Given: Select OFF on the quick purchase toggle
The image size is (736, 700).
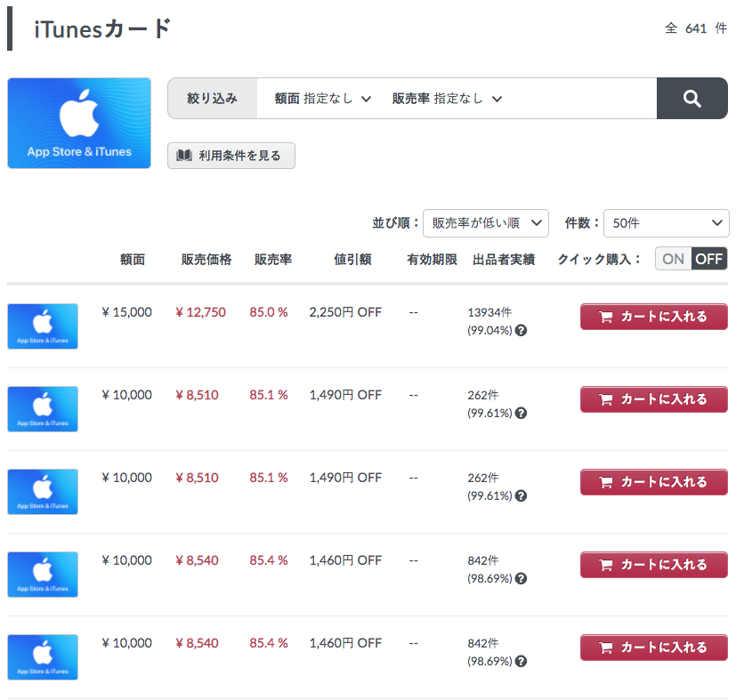Looking at the screenshot, I should [x=708, y=259].
